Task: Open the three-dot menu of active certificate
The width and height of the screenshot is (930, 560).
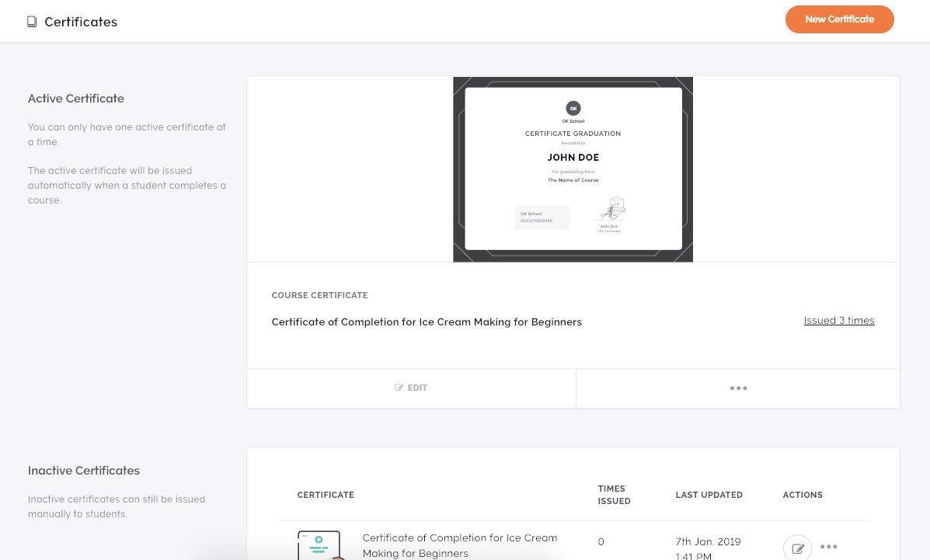Action: pyautogui.click(x=738, y=388)
